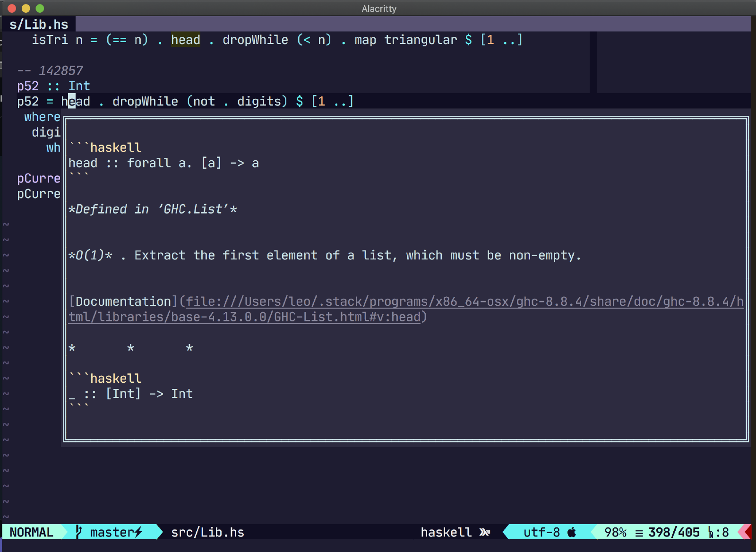Click the LN column icon before :8
Viewport: 756px width, 552px height.
[711, 533]
